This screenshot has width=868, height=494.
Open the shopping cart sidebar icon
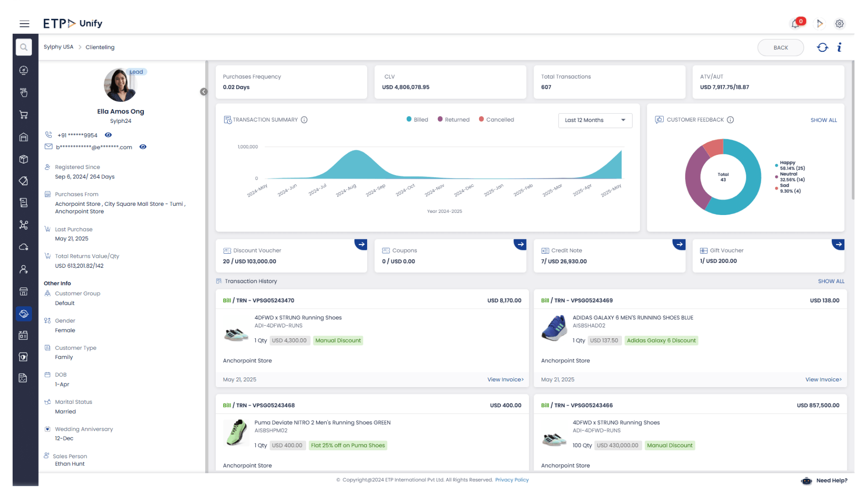pyautogui.click(x=24, y=115)
